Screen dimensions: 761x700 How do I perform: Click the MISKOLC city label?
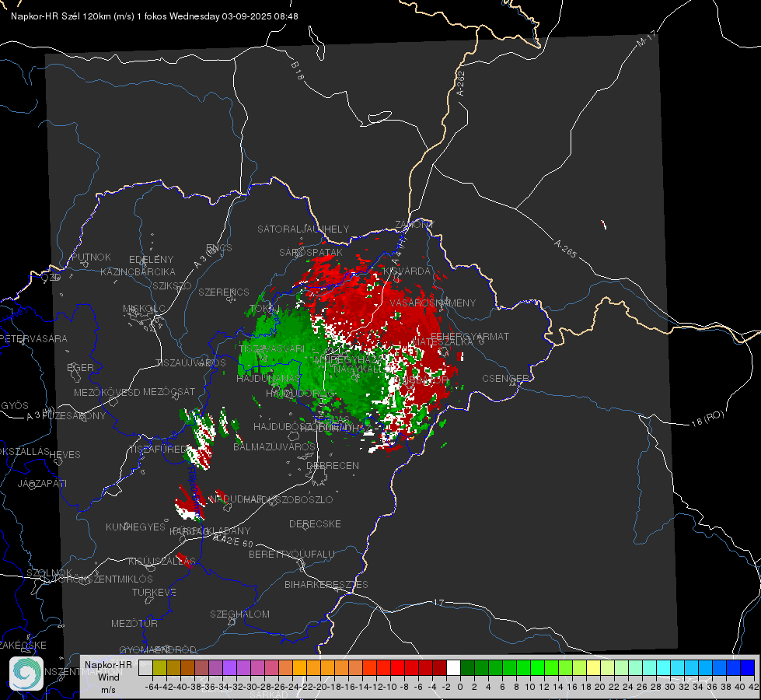click(x=144, y=309)
